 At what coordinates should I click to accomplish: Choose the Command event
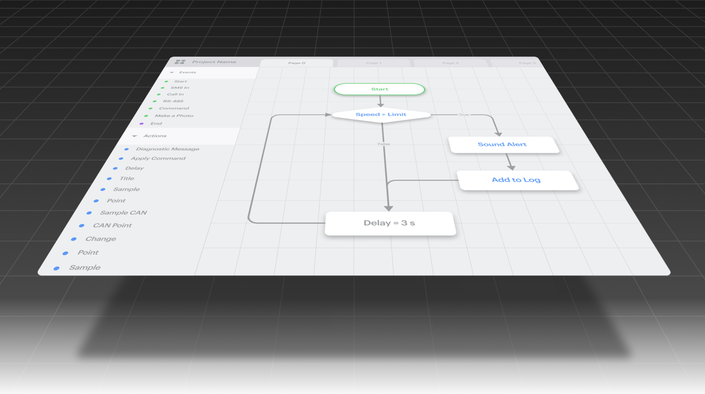(x=174, y=108)
